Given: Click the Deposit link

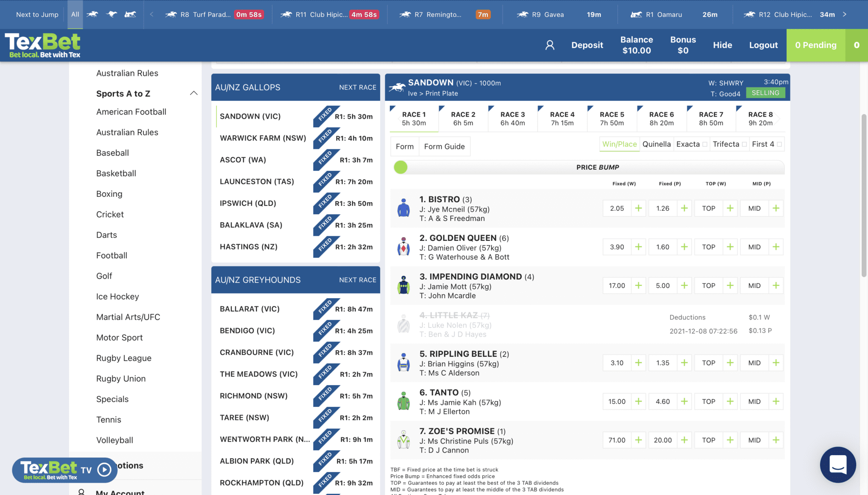Looking at the screenshot, I should click(x=587, y=45).
